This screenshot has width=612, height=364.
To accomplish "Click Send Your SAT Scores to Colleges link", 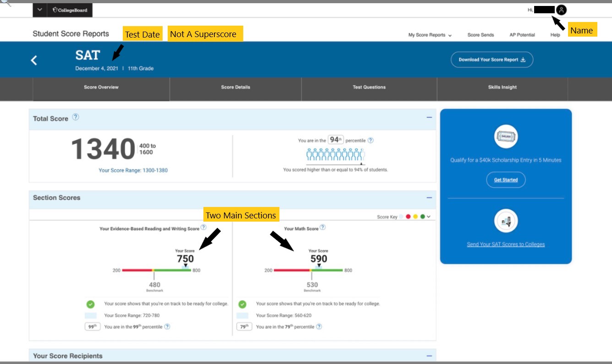I will [x=506, y=244].
